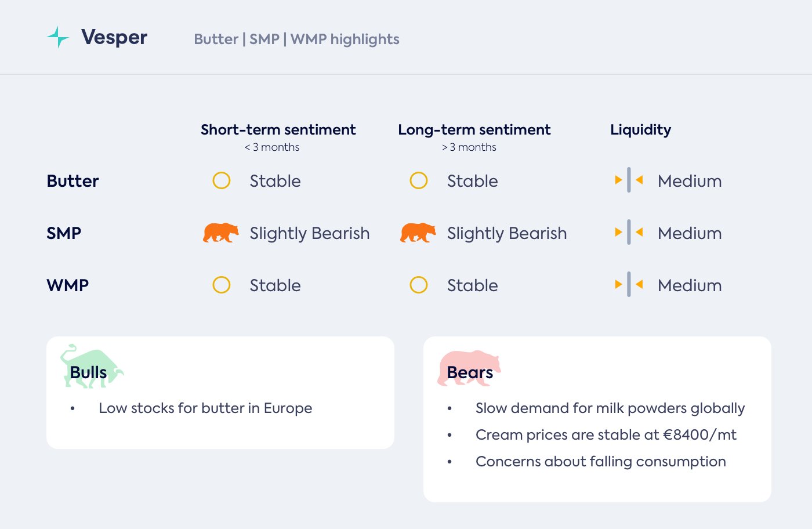The height and width of the screenshot is (529, 812).
Task: Select Butter long-term Stable circle
Action: [419, 180]
